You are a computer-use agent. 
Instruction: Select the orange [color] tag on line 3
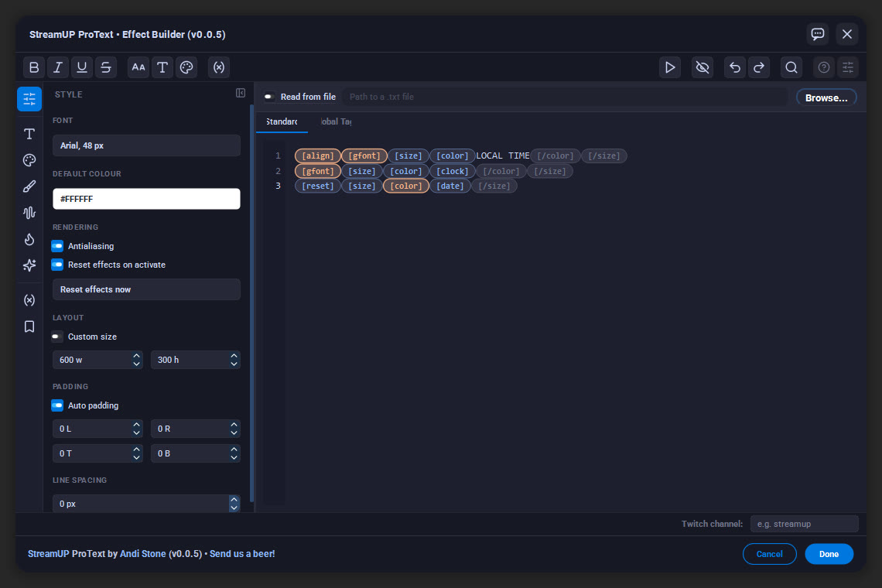click(x=406, y=186)
